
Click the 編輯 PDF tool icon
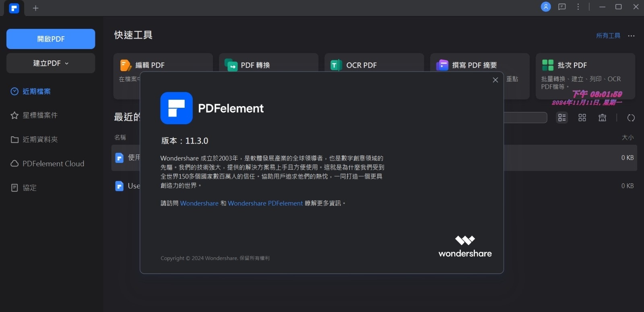(126, 65)
